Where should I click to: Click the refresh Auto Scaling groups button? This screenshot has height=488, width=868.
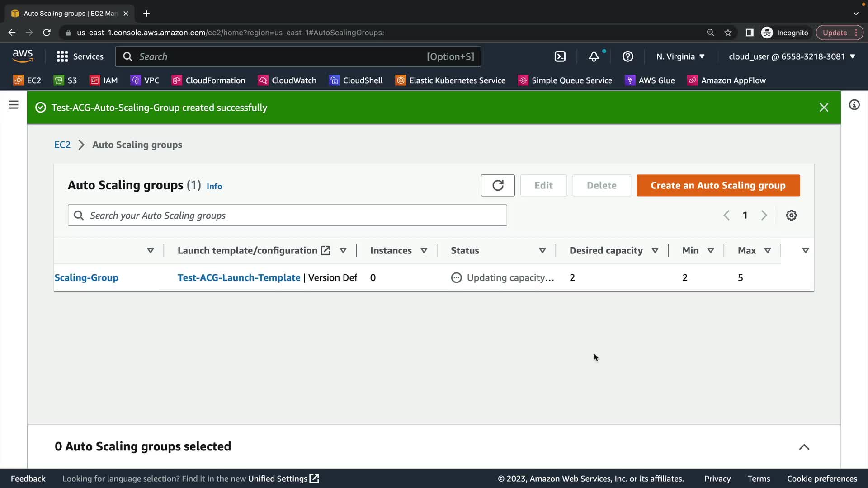(497, 185)
